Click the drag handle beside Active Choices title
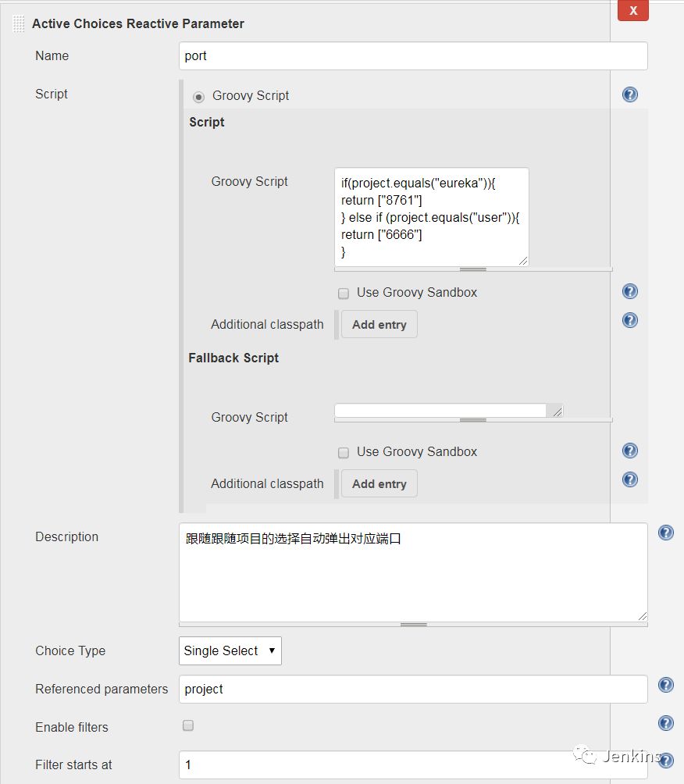Viewport: 684px width, 784px height. pos(19,24)
